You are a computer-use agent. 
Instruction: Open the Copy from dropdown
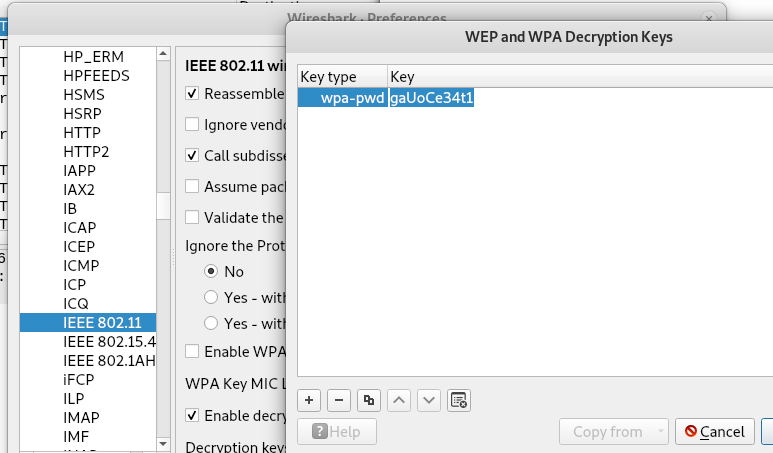click(x=613, y=432)
